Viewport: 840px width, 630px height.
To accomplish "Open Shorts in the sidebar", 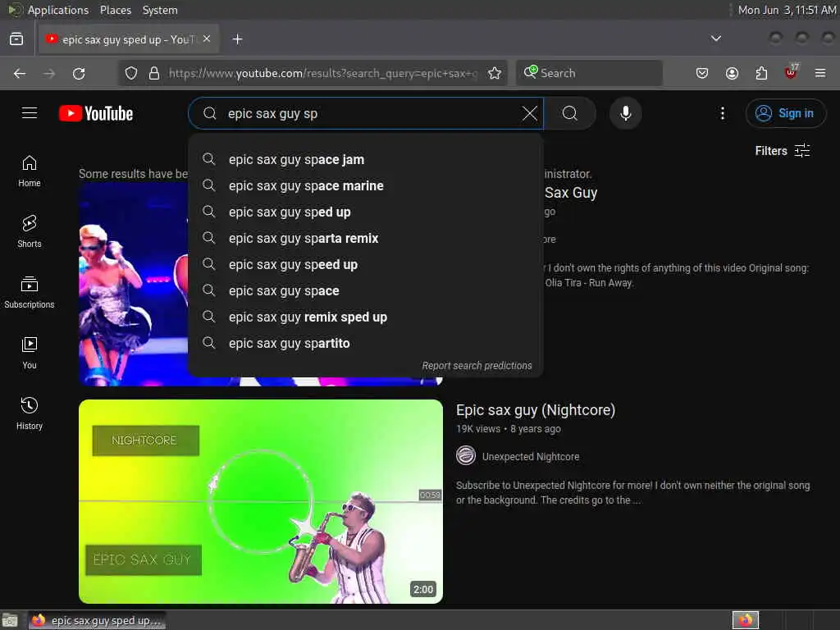I will (30, 232).
